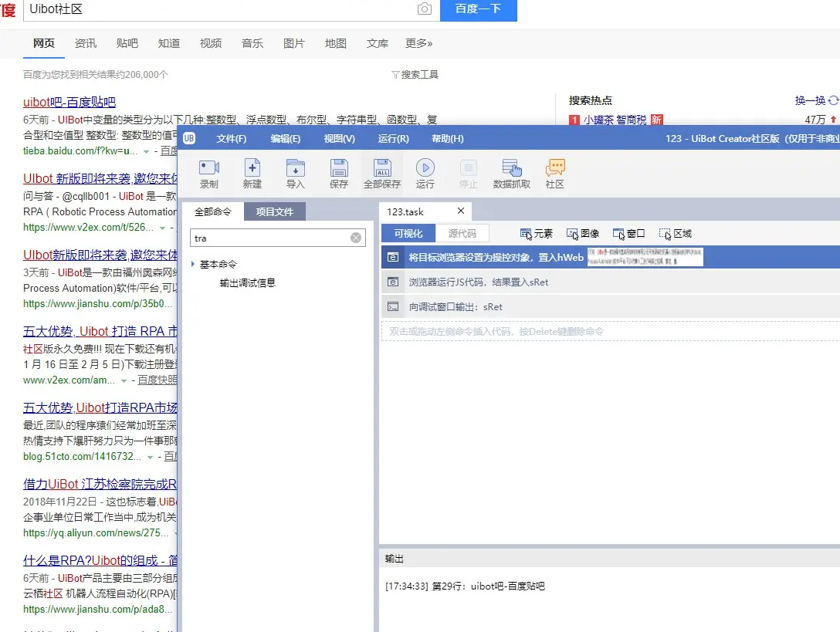Click the UiBot UB logo icon
The image size is (840, 632).
pos(189,138)
